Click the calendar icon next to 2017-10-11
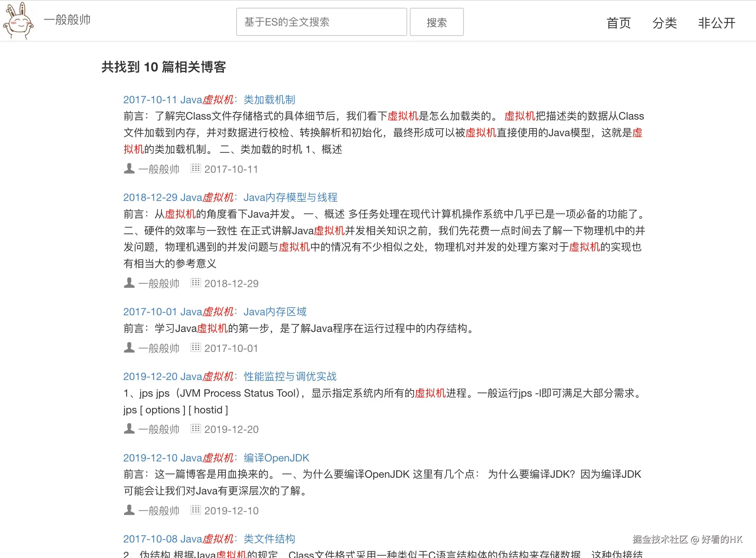Screen dimensions: 756x558 [x=196, y=169]
